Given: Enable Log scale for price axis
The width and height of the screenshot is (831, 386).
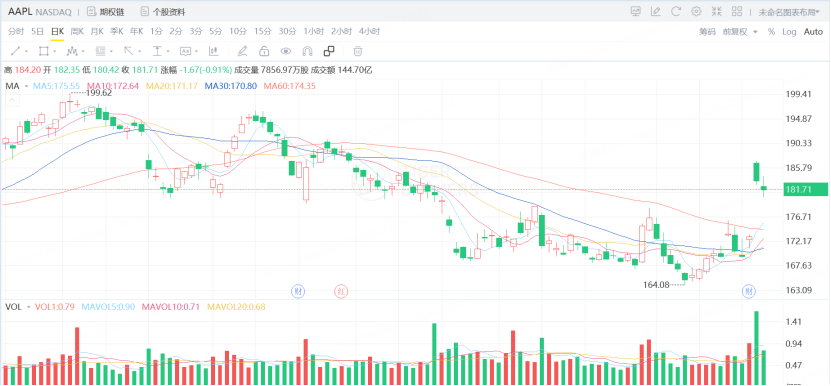Looking at the screenshot, I should (x=789, y=32).
